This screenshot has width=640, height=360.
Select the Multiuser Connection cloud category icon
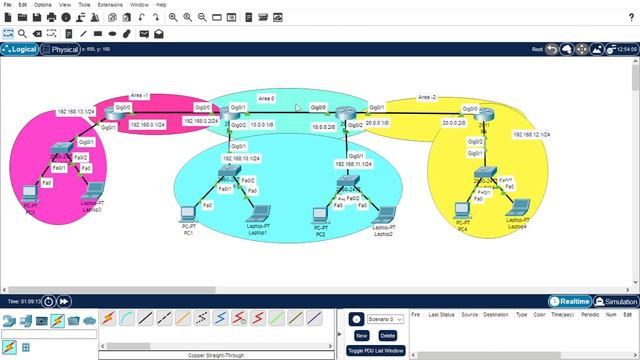tap(89, 321)
